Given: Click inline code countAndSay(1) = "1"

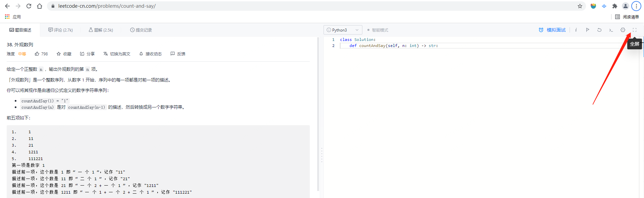Looking at the screenshot, I should click(45, 101).
